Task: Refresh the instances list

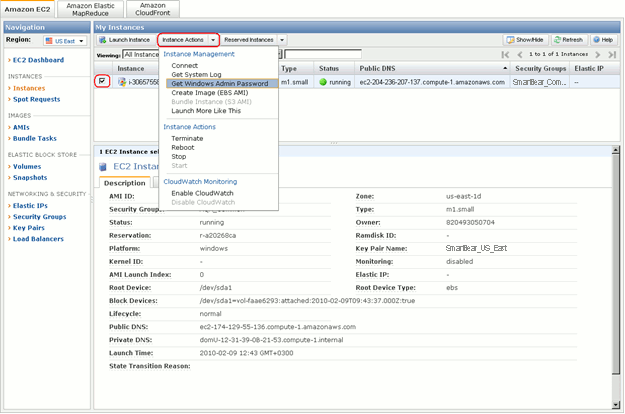Action: tap(568, 40)
